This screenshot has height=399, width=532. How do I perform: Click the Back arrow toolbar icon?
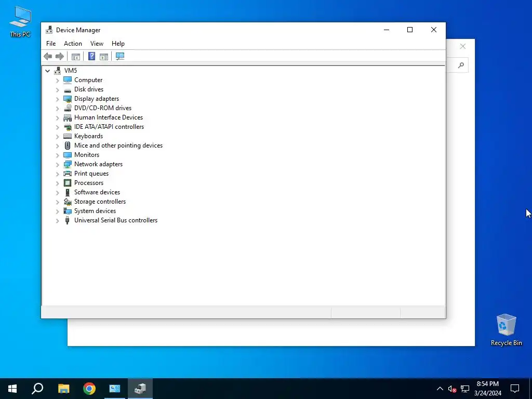click(48, 56)
